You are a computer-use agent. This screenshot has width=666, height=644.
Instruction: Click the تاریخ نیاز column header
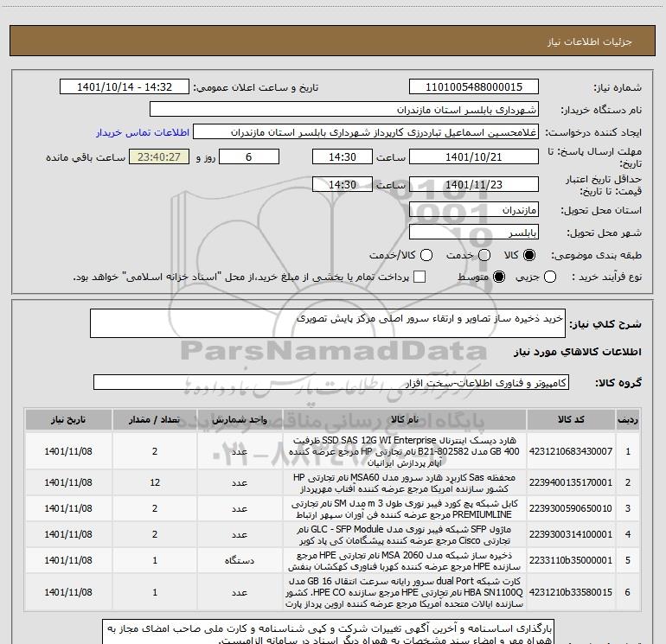(68, 420)
